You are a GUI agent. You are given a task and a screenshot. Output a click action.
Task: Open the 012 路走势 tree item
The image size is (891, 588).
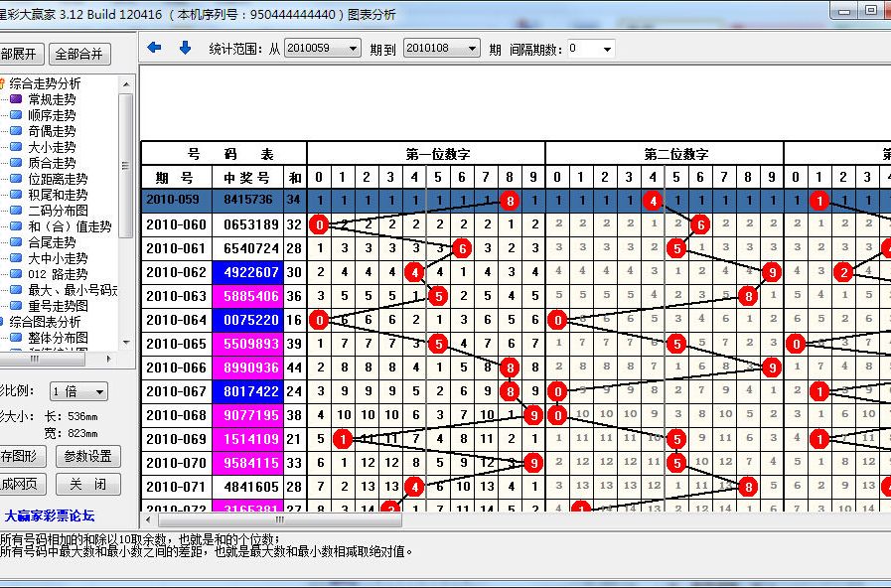58,274
